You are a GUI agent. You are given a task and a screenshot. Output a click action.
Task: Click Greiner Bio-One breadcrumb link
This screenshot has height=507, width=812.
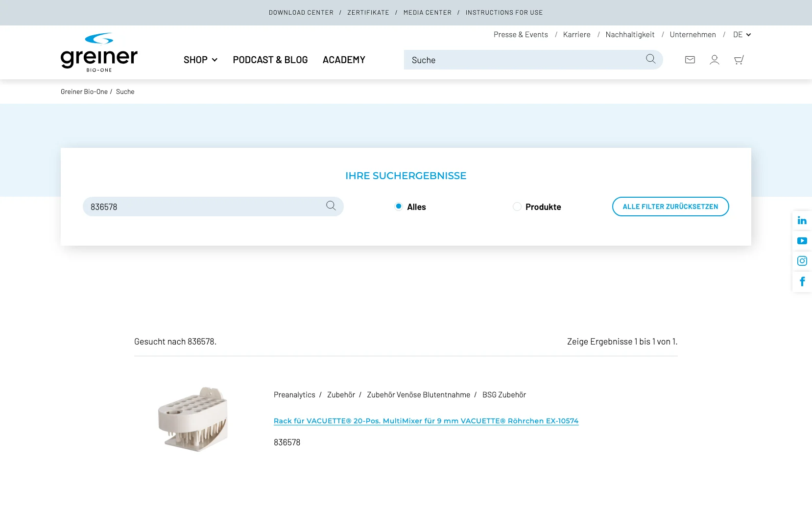click(x=84, y=92)
